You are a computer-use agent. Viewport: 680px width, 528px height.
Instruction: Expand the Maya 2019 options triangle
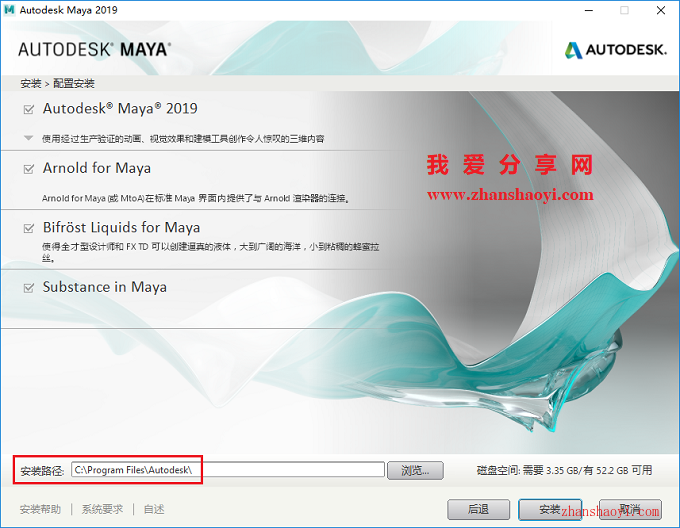(x=28, y=139)
